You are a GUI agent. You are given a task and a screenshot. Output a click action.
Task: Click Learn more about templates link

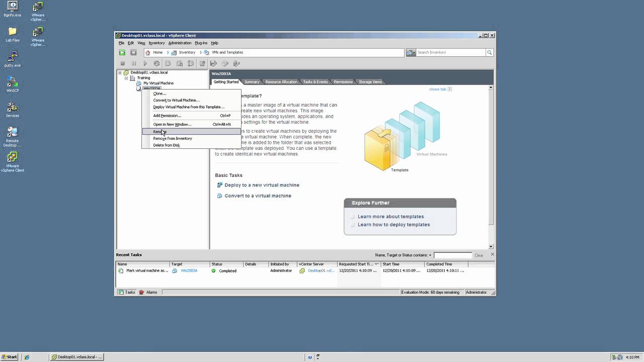coord(390,217)
